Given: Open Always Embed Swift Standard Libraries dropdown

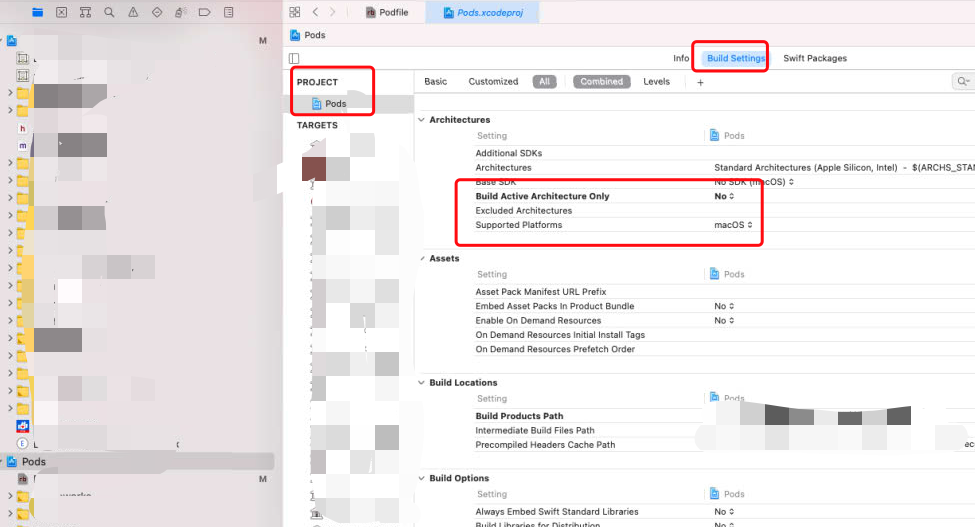Looking at the screenshot, I should [724, 511].
